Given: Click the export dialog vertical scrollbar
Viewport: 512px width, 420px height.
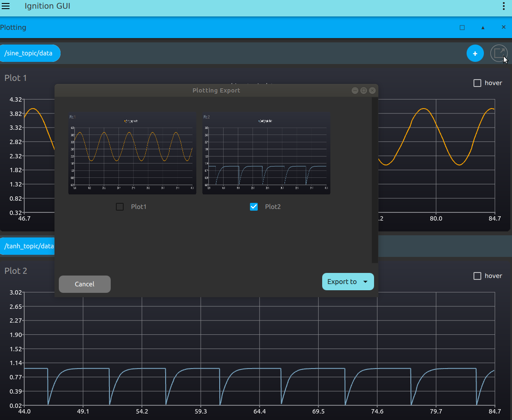Looking at the screenshot, I should pos(374,180).
